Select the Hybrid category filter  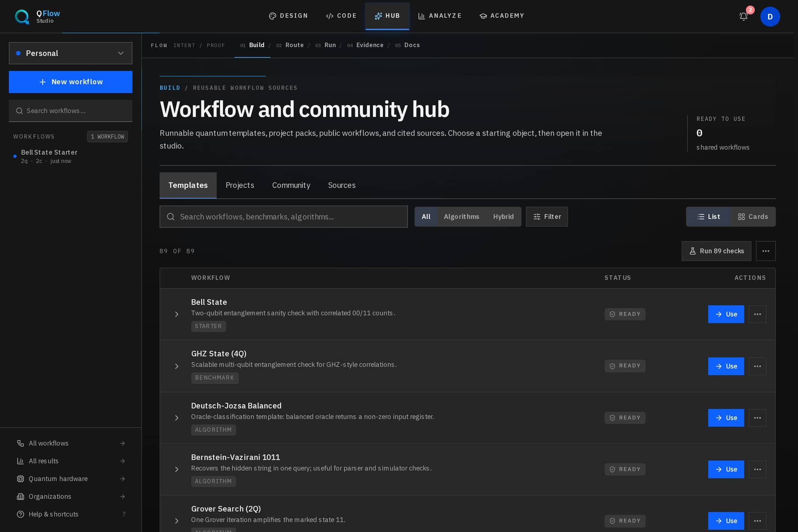pos(503,217)
